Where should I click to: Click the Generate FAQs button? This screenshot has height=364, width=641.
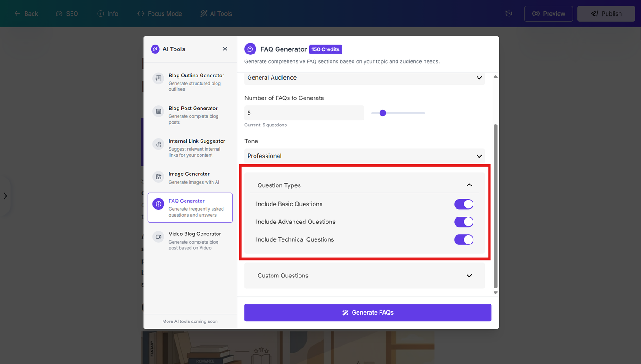[368, 313]
